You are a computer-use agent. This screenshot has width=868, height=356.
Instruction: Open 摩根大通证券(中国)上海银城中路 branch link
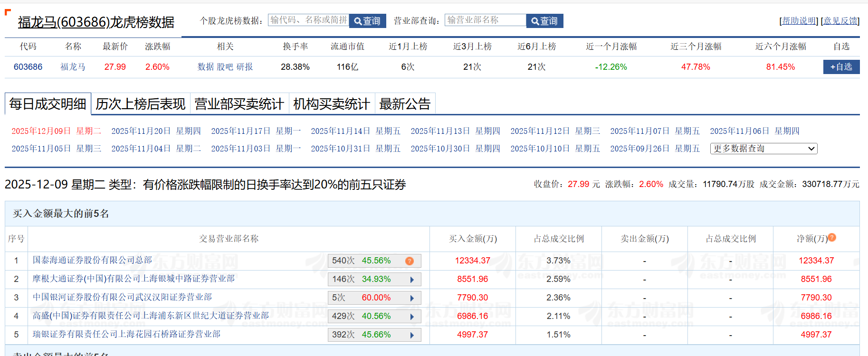[x=134, y=279]
